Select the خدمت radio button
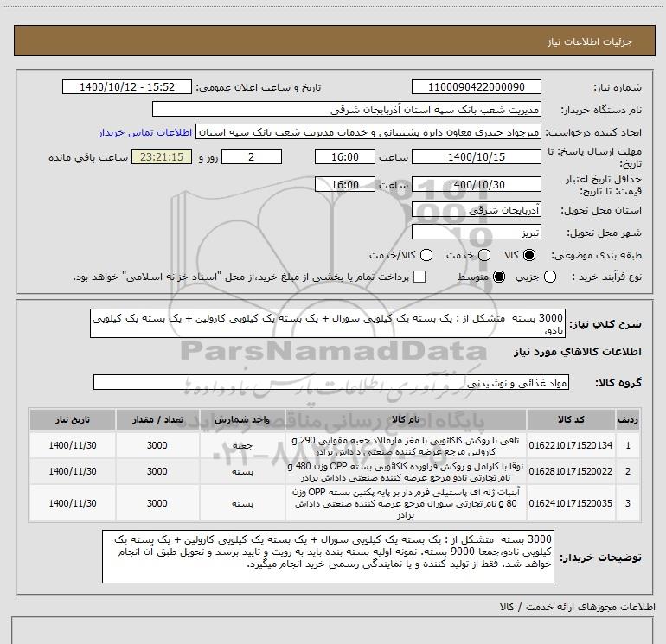The width and height of the screenshot is (666, 644). 484,255
